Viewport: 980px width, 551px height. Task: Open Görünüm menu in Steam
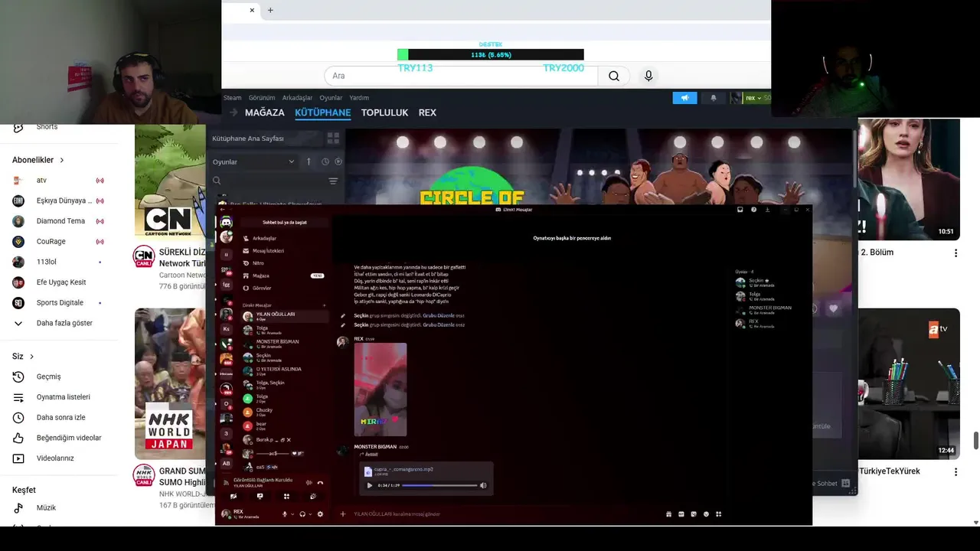click(x=262, y=98)
